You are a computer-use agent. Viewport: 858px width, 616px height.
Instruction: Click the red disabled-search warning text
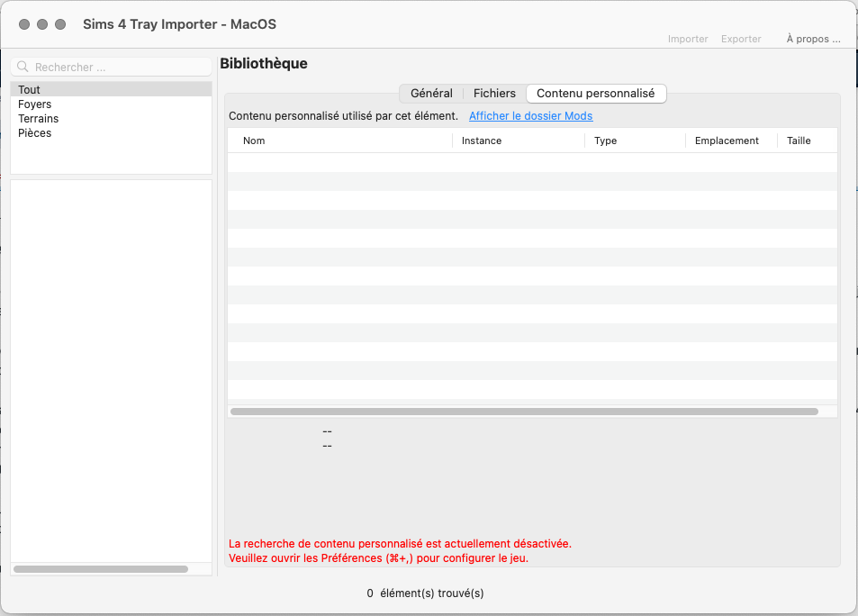(400, 551)
